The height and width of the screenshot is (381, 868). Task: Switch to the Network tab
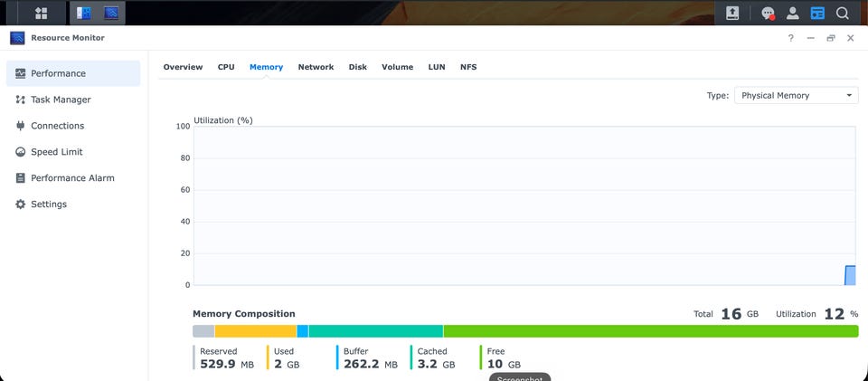(316, 67)
